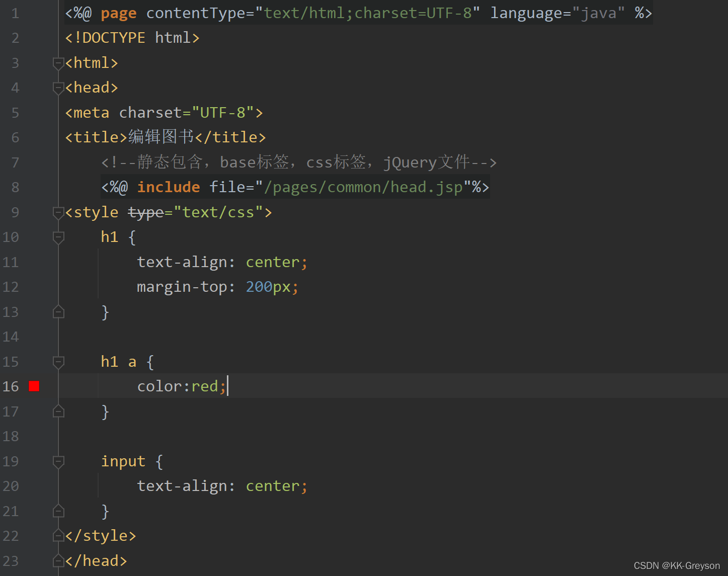Click line number 18 in the gutter
728x576 pixels.
[11, 436]
